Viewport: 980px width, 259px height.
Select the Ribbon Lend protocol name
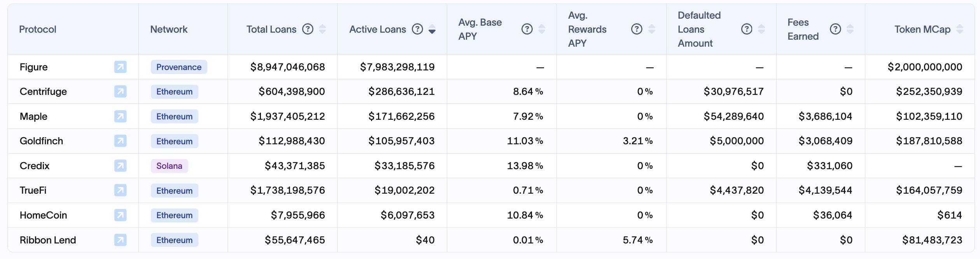pos(48,240)
